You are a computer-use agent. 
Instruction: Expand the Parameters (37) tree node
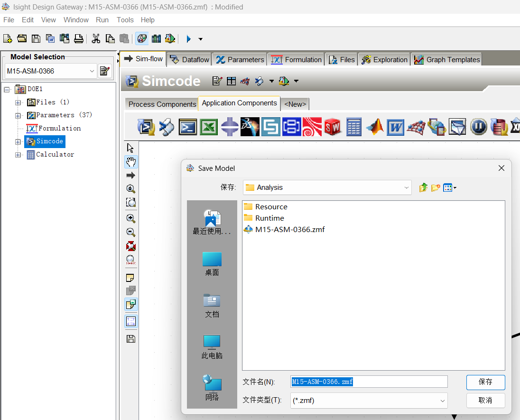[x=18, y=115]
